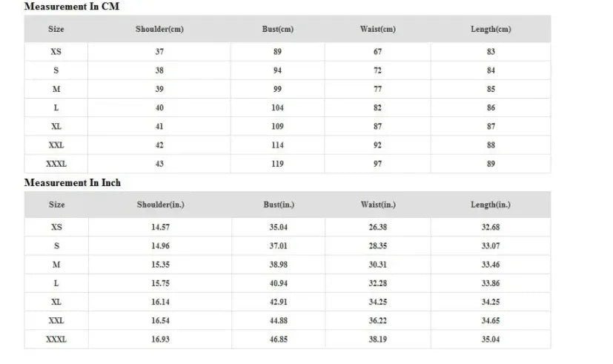The height and width of the screenshot is (364, 613).
Task: Select the bust value 38.98 cell
Action: [x=278, y=265]
